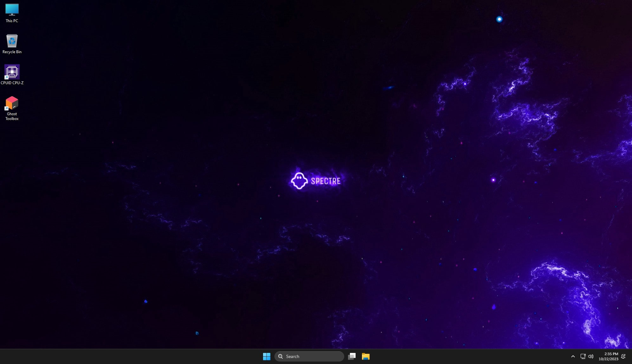Select the Ghost Toolbox shortcut

(12, 108)
